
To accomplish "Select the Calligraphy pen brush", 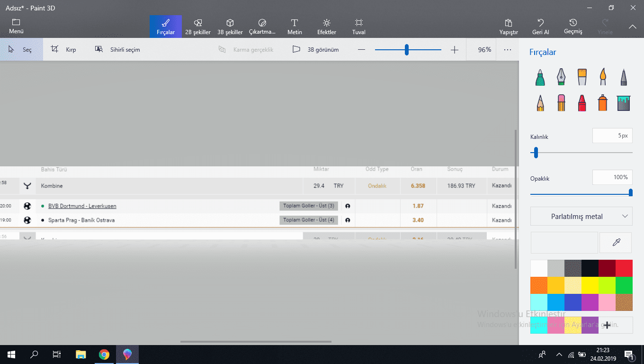I will point(561,77).
